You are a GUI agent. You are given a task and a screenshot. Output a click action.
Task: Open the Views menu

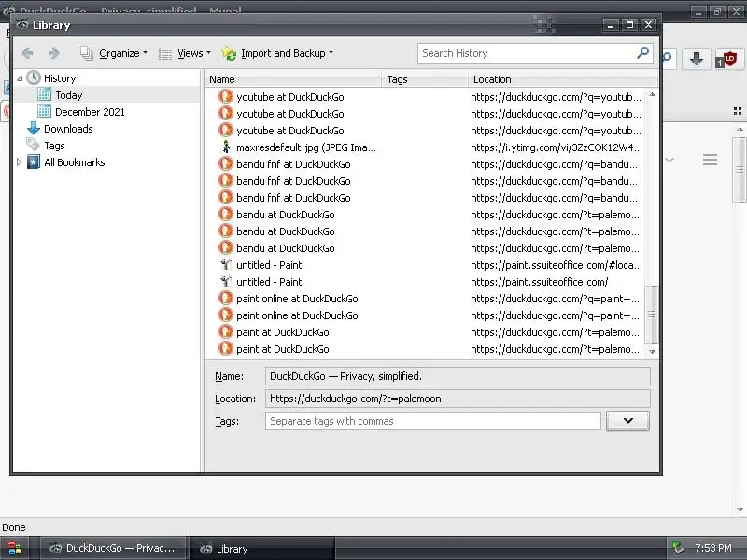[x=184, y=53]
